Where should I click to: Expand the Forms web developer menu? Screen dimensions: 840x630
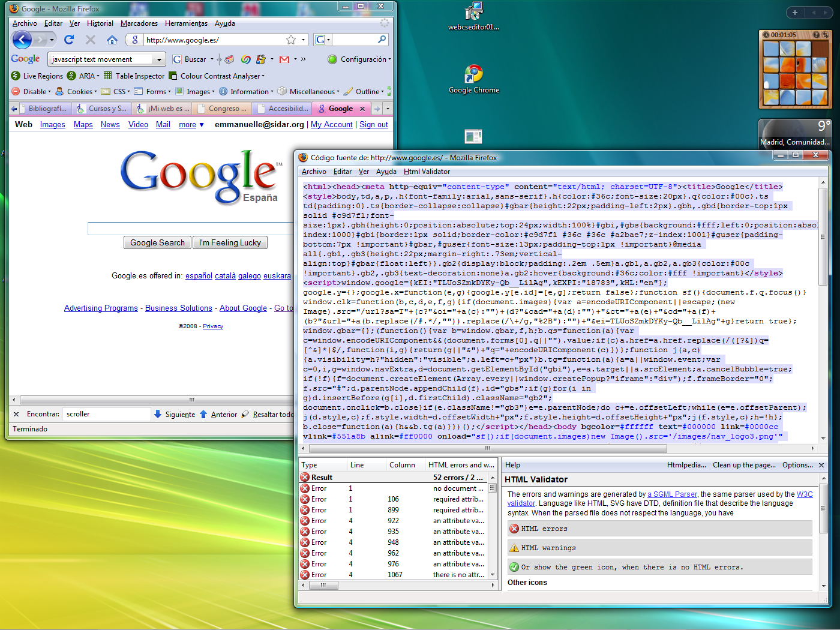coord(152,91)
